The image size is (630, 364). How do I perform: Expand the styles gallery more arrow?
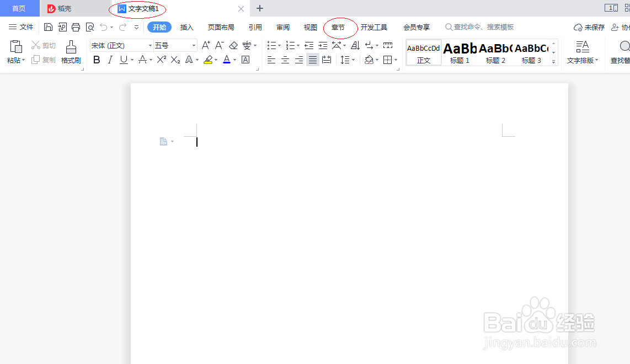554,61
